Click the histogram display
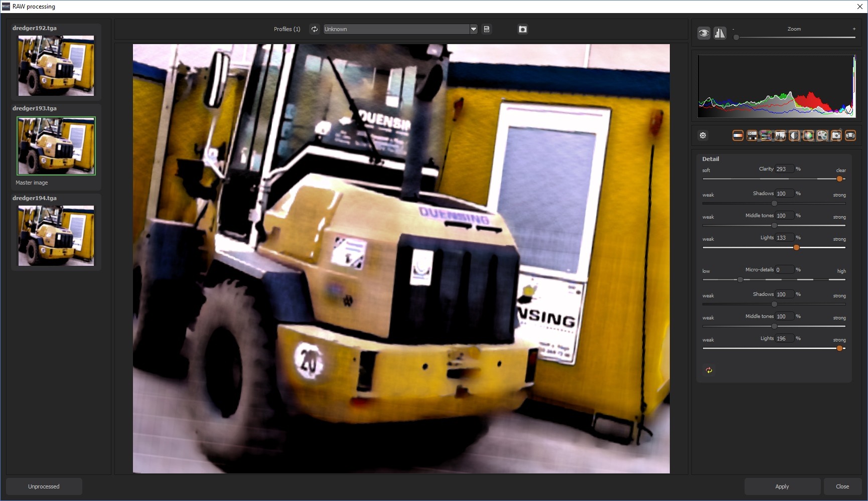 click(777, 86)
